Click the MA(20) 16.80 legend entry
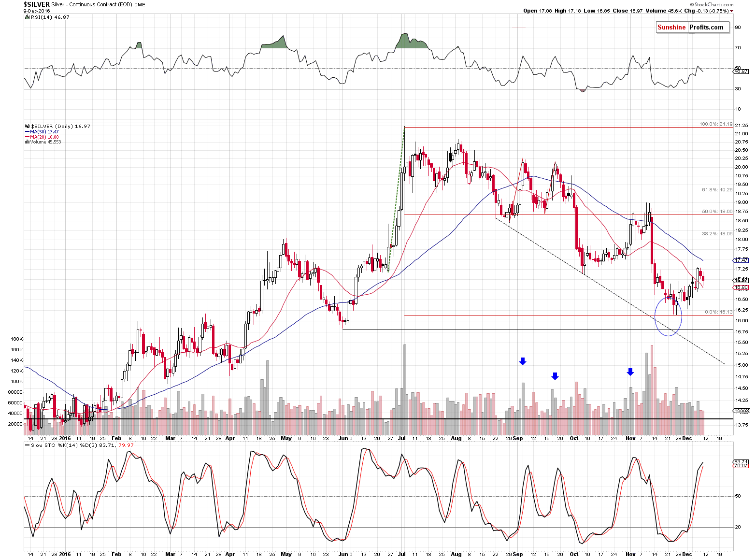The width and height of the screenshot is (756, 559). (x=44, y=137)
